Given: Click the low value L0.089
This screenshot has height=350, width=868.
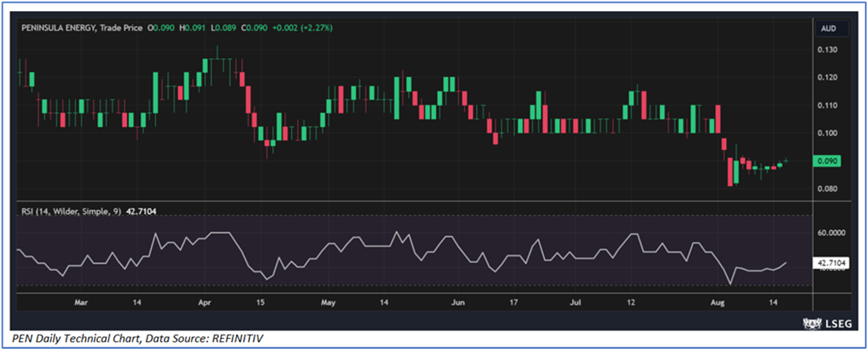Looking at the screenshot, I should tap(223, 29).
